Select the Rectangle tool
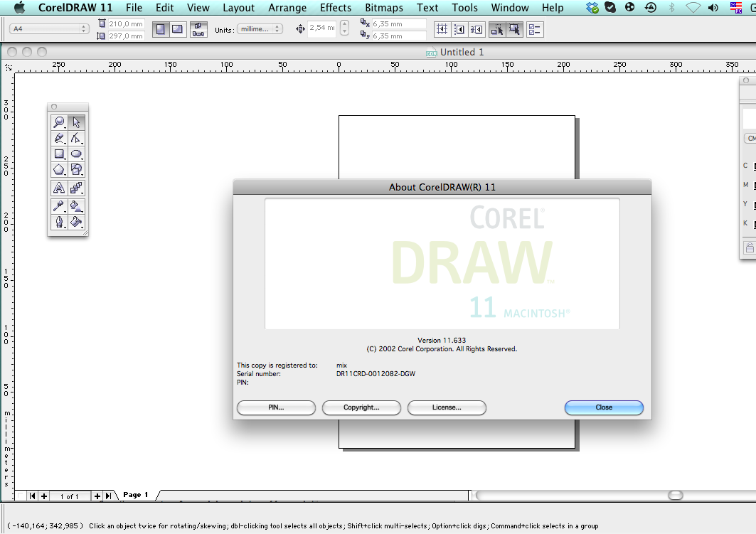The image size is (756, 534). (x=59, y=154)
